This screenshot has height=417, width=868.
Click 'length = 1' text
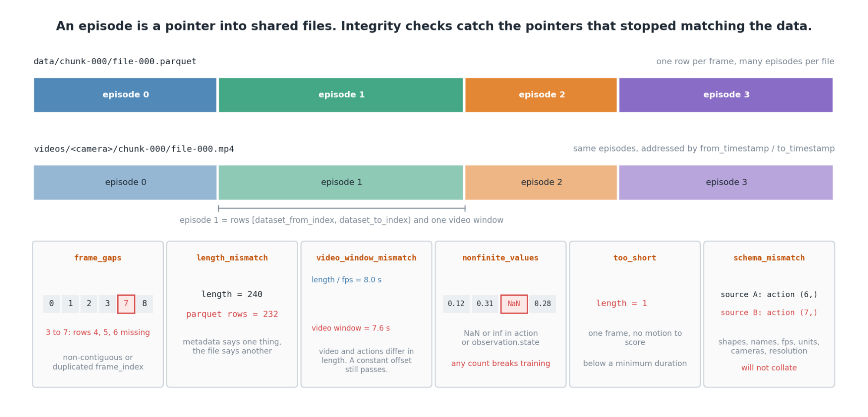point(621,303)
